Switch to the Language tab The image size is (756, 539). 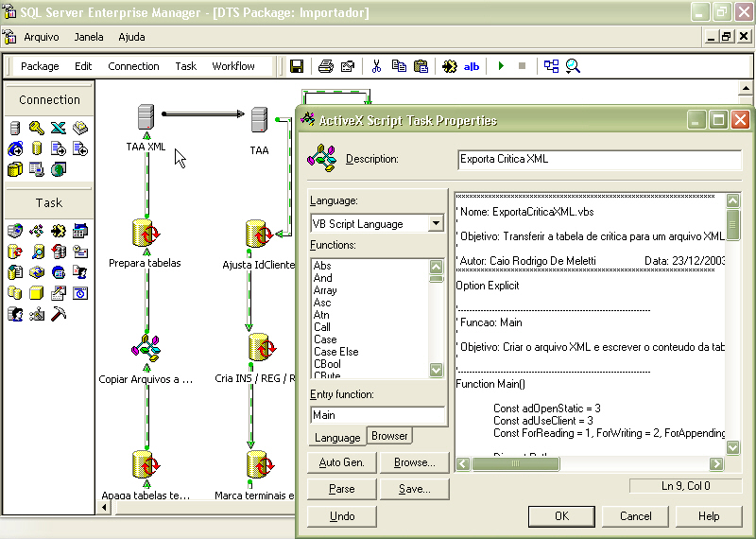[x=337, y=438]
